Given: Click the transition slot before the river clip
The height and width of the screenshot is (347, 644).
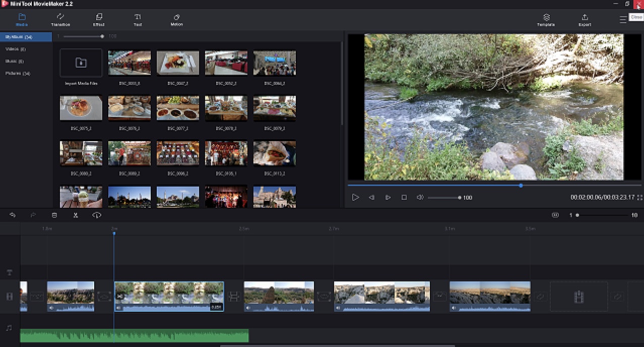Looking at the screenshot, I should [x=104, y=297].
